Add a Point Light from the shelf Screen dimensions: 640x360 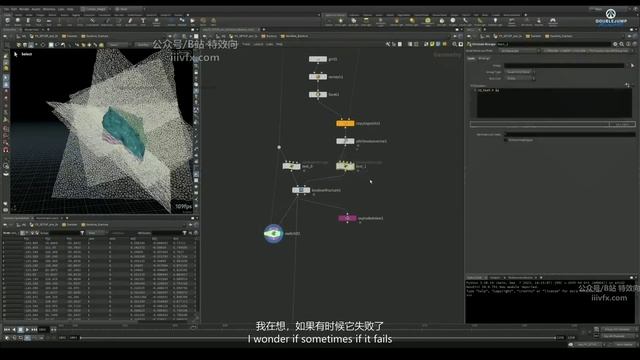[x=341, y=21]
